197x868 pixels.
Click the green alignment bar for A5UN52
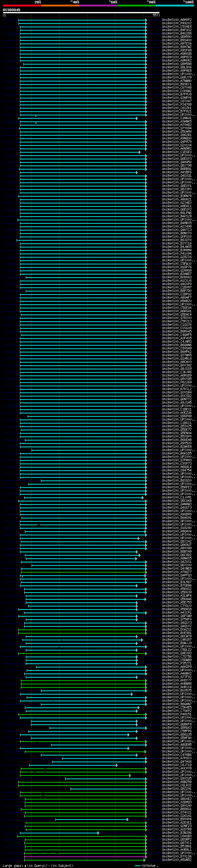click(85, 860)
